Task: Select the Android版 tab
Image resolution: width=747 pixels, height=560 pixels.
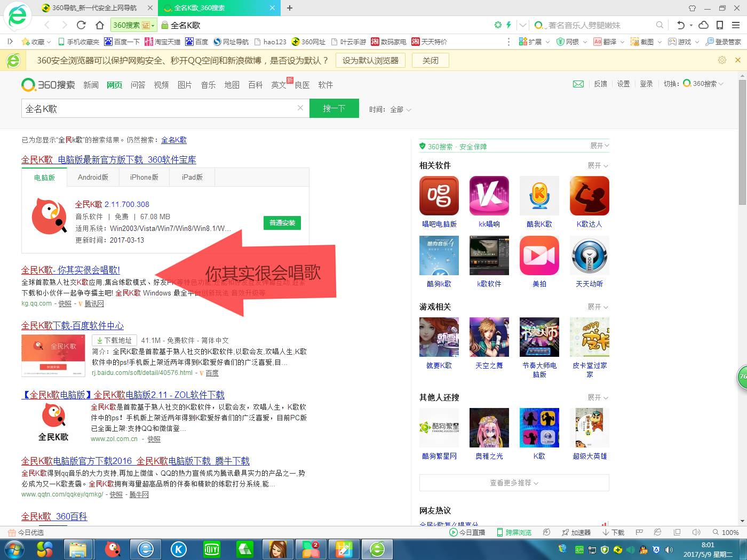Action: click(x=93, y=177)
